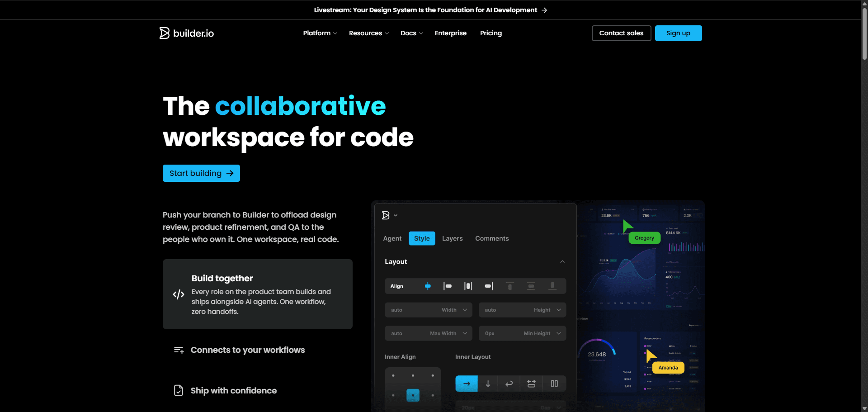Click the builder.io logo in header
The width and height of the screenshot is (868, 412).
(x=186, y=33)
